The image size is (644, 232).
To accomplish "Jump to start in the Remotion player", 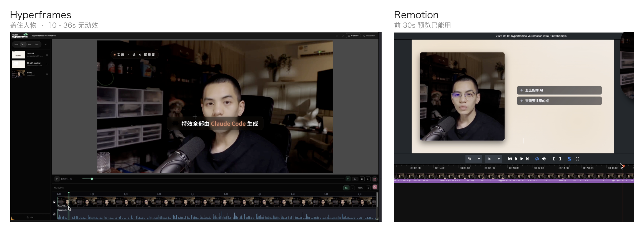I will click(x=510, y=159).
